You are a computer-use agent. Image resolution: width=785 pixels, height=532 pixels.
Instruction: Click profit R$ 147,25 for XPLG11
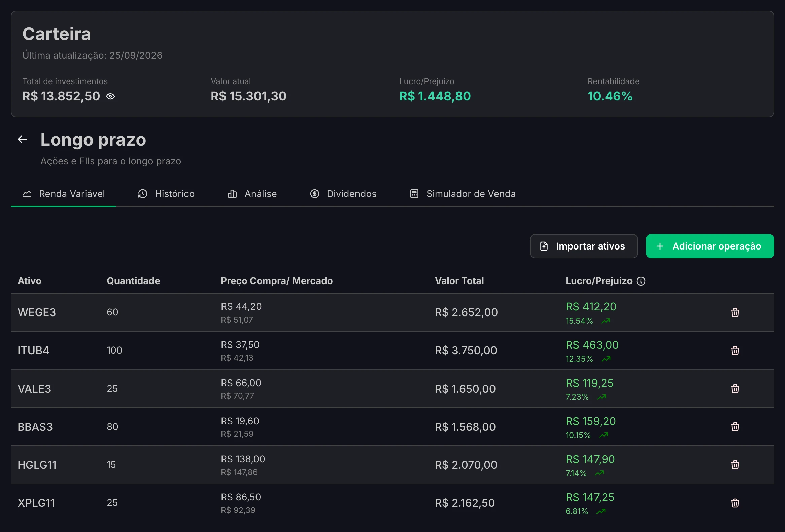590,497
